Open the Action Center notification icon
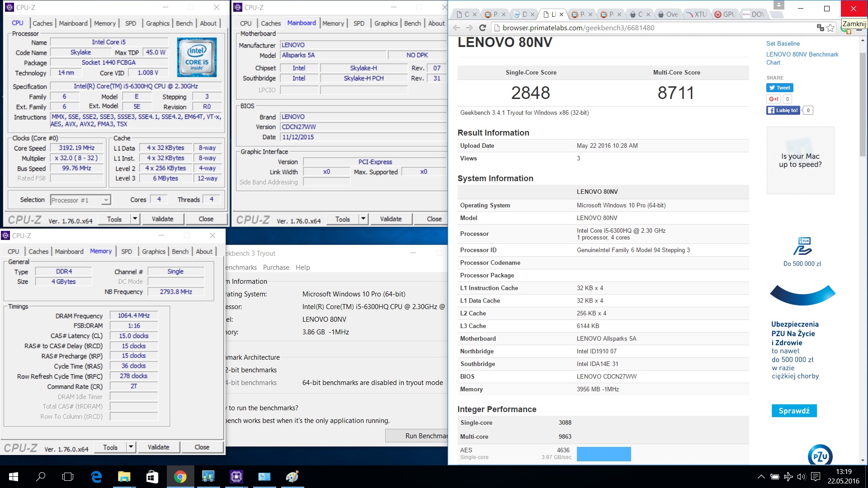868x488 pixels. click(x=816, y=477)
